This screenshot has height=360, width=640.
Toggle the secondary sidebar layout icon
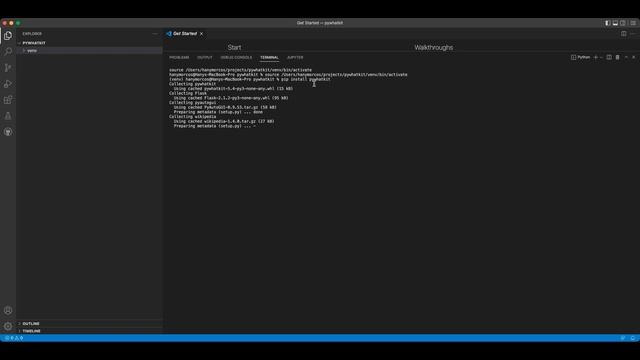623,23
